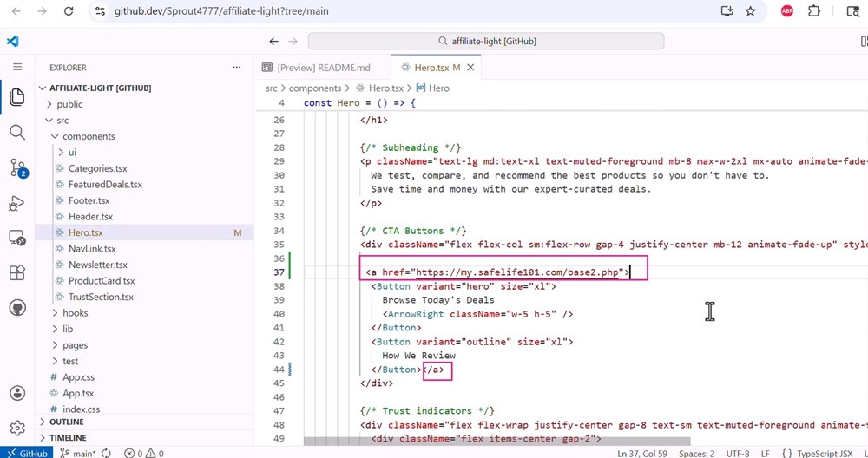Click the sync changes icon in status bar

106,453
